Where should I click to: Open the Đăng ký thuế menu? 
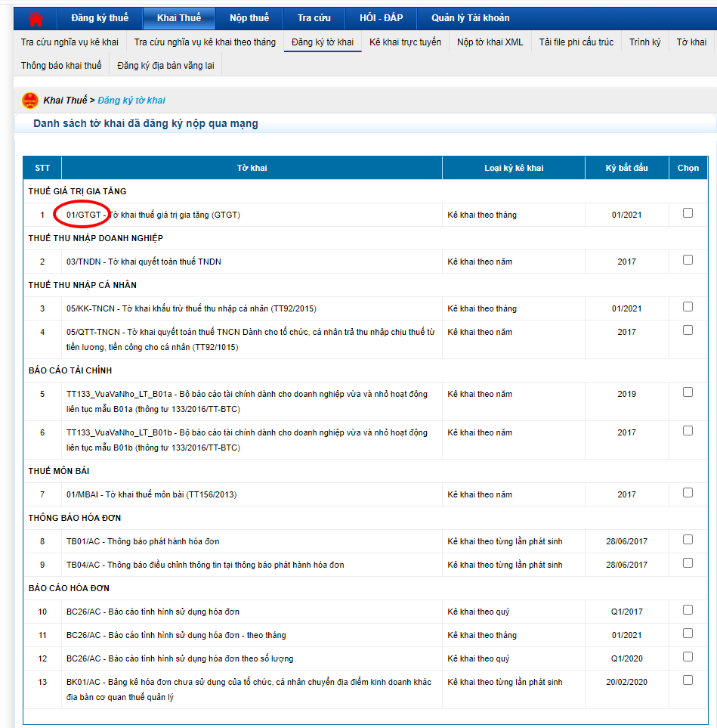tap(100, 18)
